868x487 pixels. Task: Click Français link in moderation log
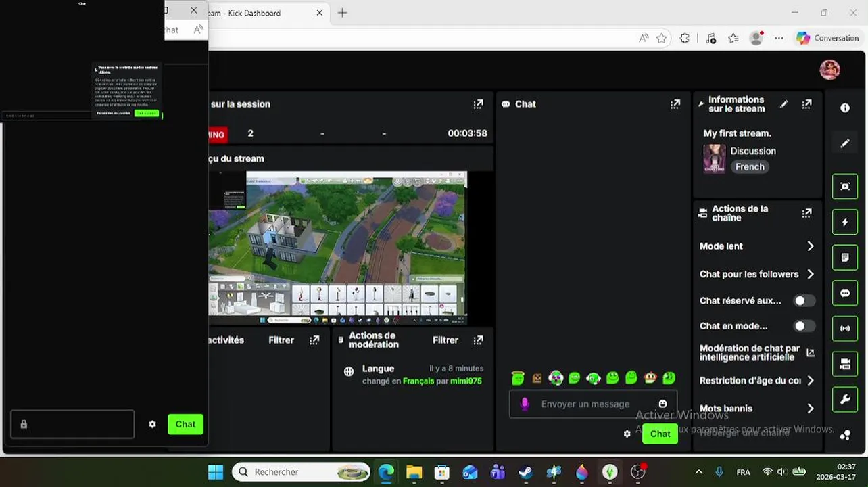tap(418, 381)
